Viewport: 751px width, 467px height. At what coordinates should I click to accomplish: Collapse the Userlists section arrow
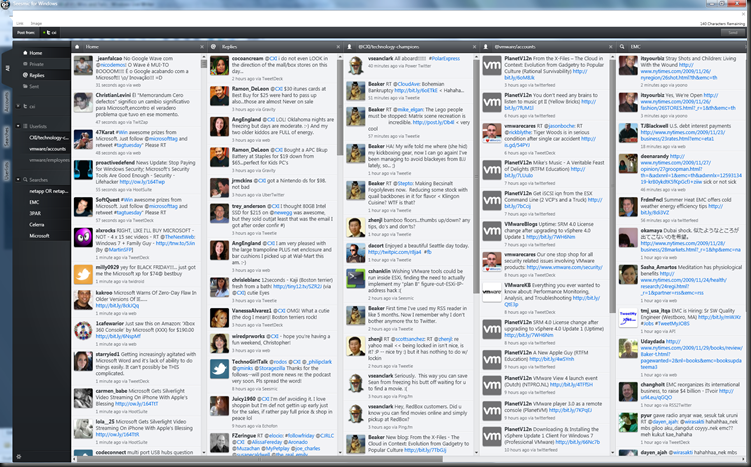tap(18, 126)
